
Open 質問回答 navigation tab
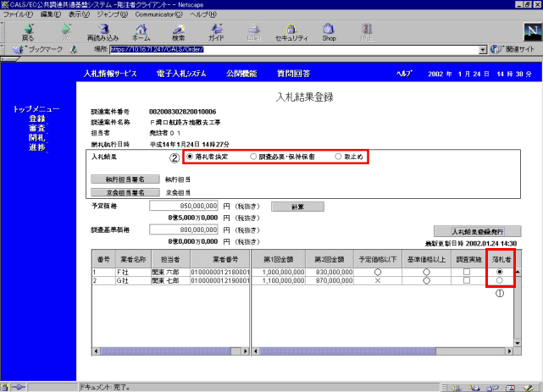tap(294, 74)
